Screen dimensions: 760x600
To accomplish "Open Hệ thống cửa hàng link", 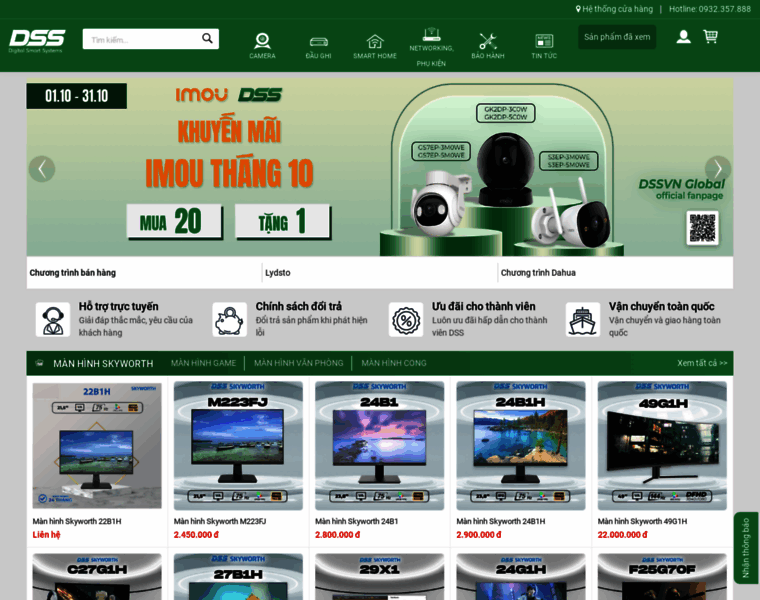I will click(x=614, y=9).
